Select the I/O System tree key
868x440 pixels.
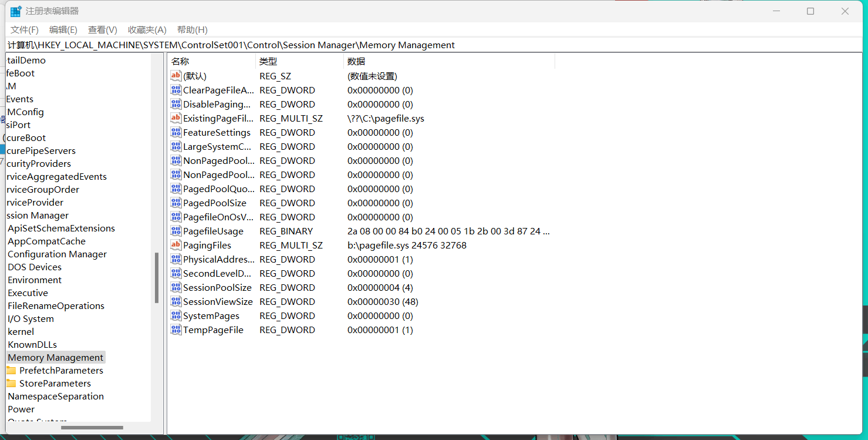pyautogui.click(x=31, y=318)
